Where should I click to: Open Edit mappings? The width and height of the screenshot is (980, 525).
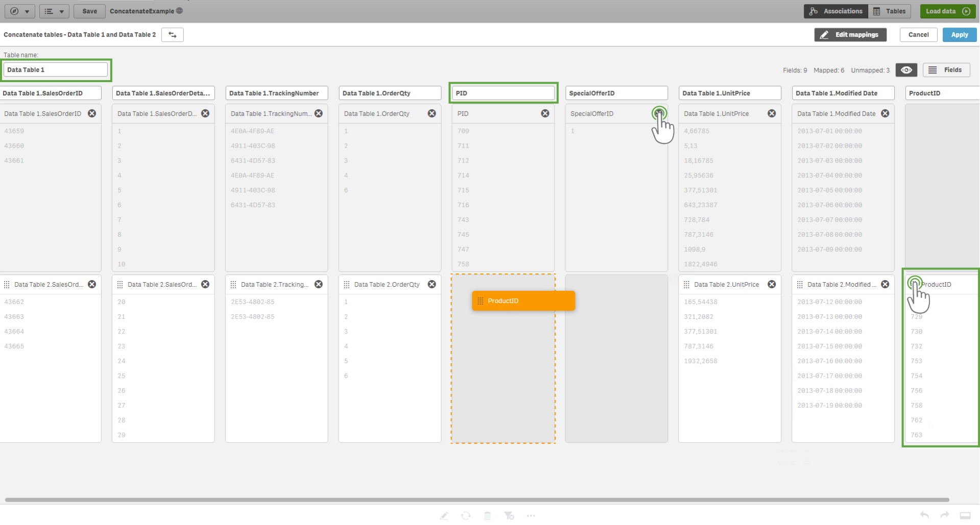[850, 35]
